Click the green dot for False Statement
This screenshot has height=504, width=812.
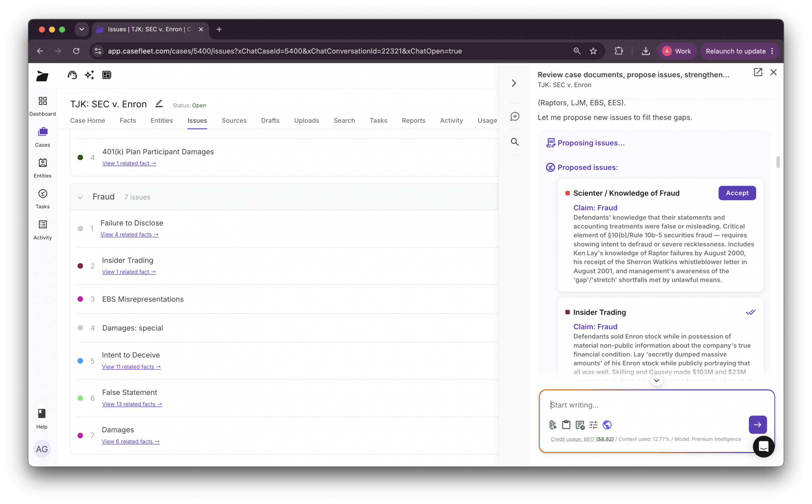click(x=80, y=398)
